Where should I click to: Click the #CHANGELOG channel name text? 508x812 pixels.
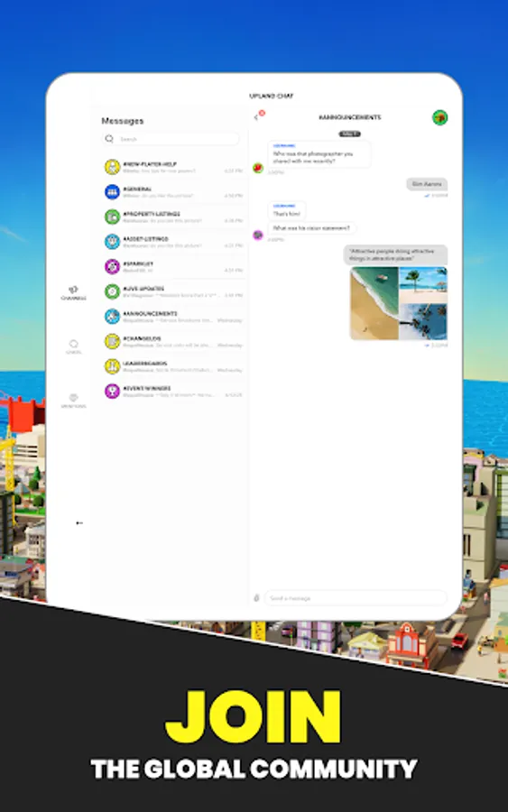click(142, 338)
